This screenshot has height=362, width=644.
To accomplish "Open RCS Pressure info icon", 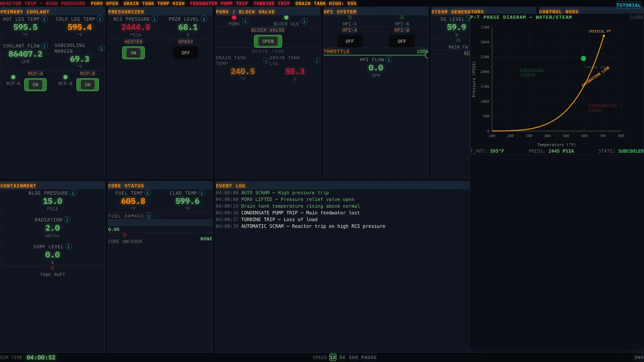I will pyautogui.click(x=155, y=19).
